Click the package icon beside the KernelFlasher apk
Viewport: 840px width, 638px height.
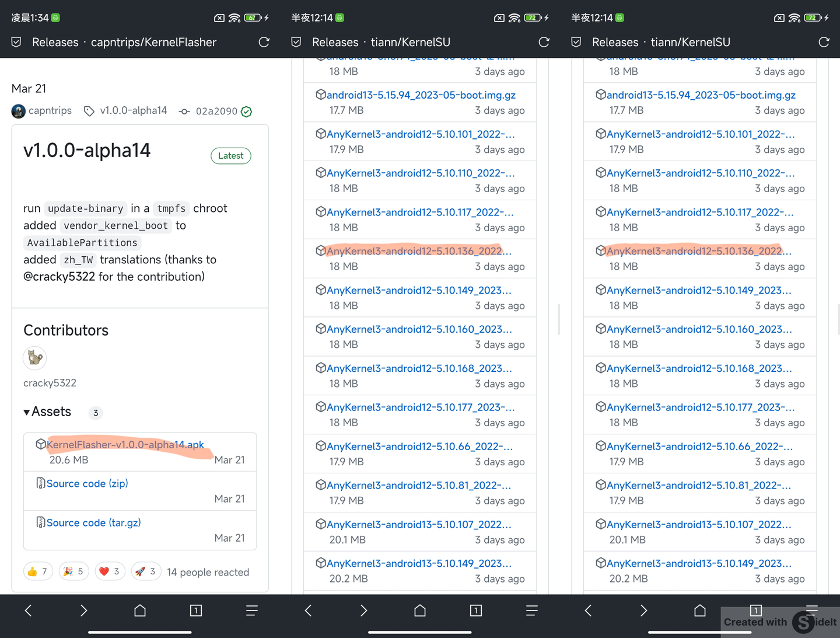coord(40,444)
